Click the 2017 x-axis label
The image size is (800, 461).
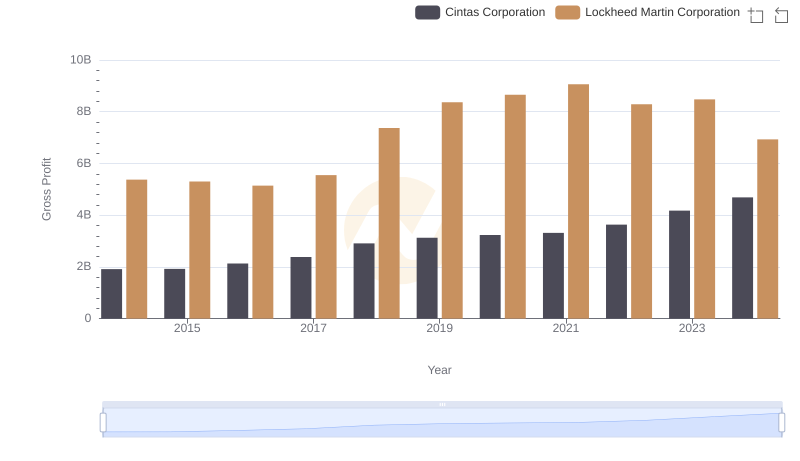313,328
